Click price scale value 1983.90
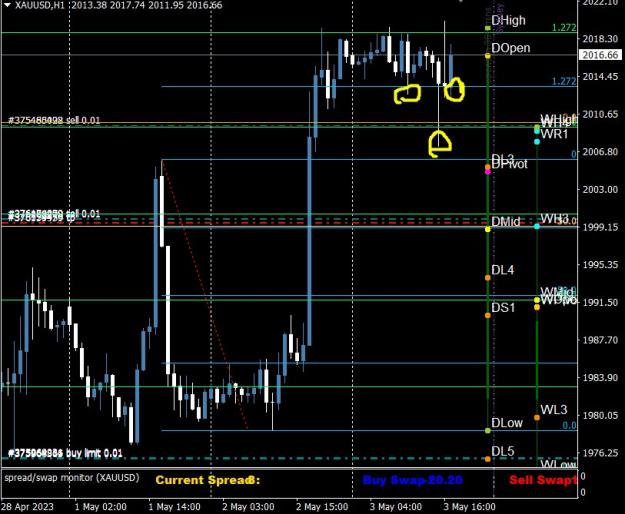Viewport: 625px width, 514px height. pyautogui.click(x=600, y=377)
